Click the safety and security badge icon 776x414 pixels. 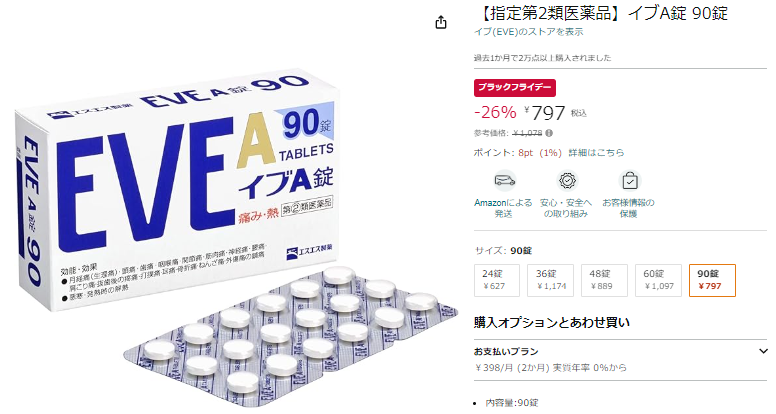(x=567, y=181)
